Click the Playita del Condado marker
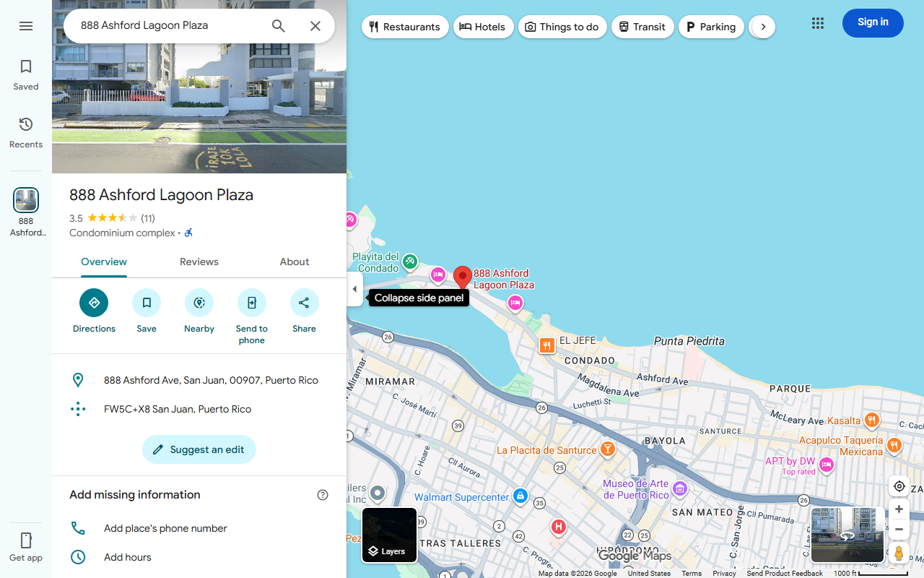924x578 pixels. [x=411, y=262]
